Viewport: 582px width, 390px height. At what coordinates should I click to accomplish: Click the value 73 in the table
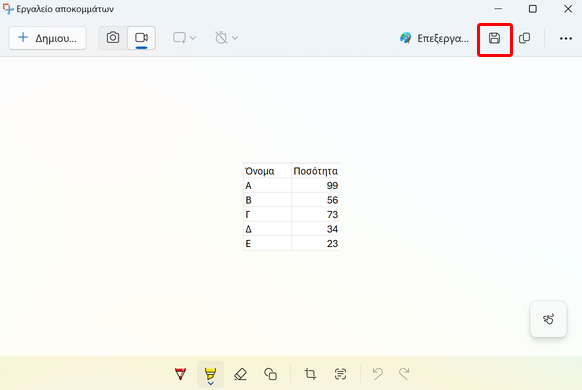click(x=332, y=214)
